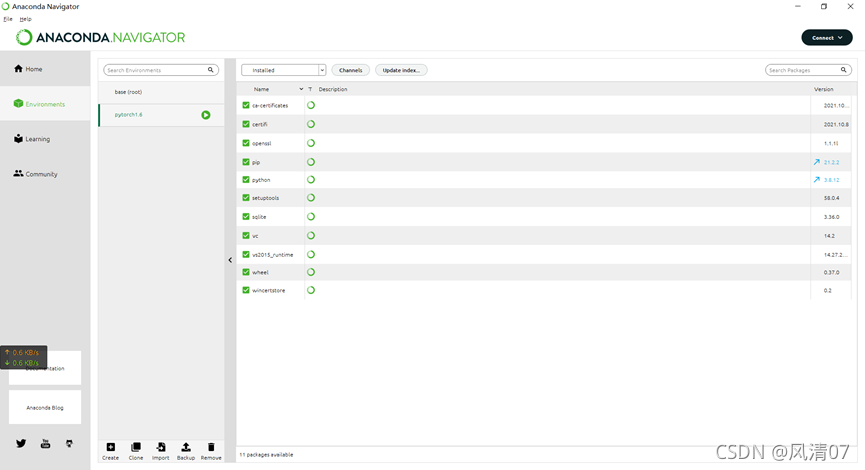The width and height of the screenshot is (865, 470).
Task: Toggle the ca-certificates package checkbox
Action: pyautogui.click(x=246, y=105)
